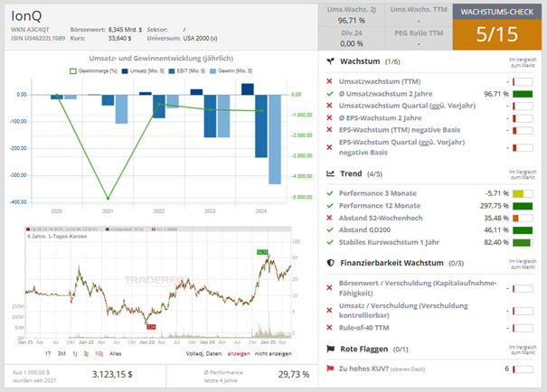Select the 10J chart range
The image size is (547, 392).
[99, 354]
